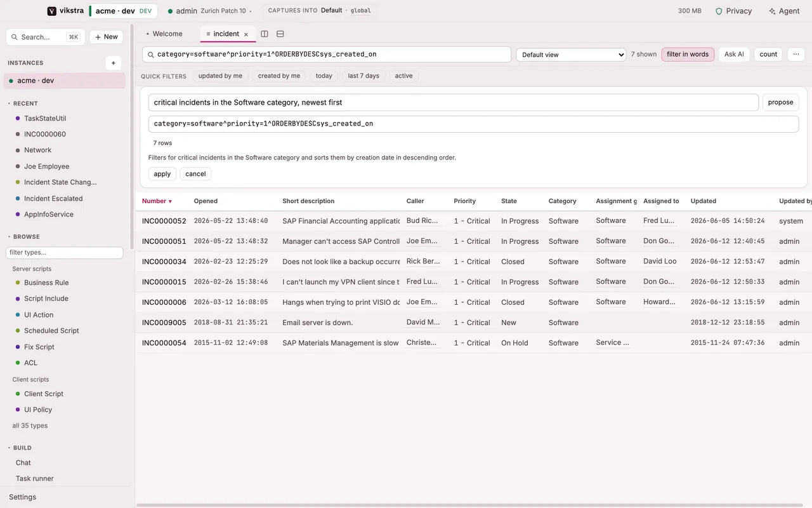
Task: Click the generated encoded query field
Action: 473,124
